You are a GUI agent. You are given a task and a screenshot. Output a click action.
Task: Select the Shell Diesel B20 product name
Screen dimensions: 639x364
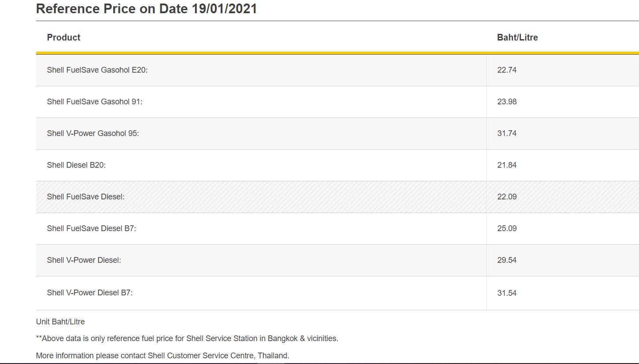[x=76, y=165]
